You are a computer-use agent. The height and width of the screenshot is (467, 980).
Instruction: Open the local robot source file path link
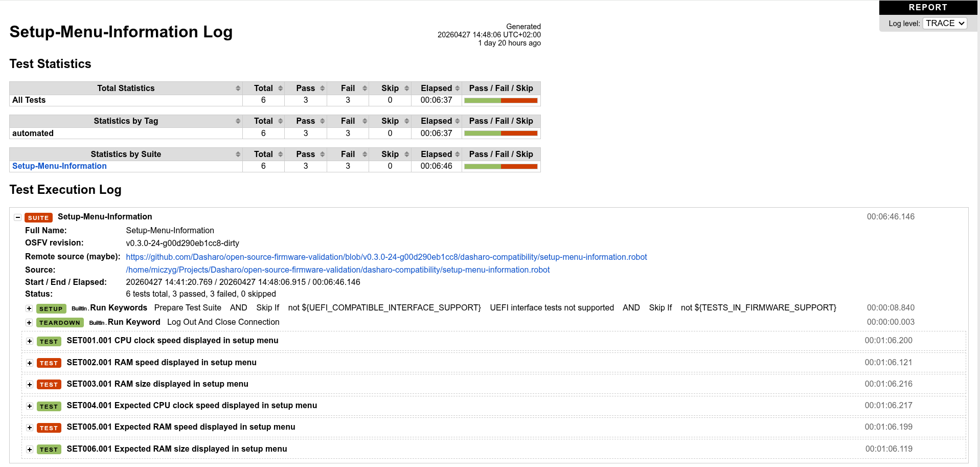click(x=337, y=270)
